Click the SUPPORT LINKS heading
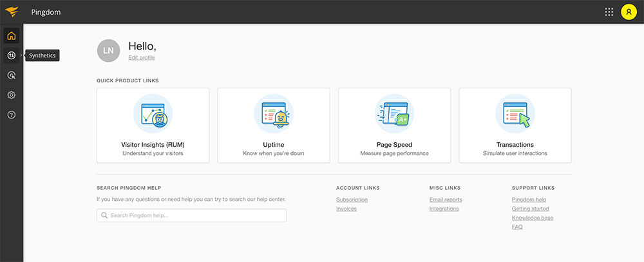The height and width of the screenshot is (262, 644). (533, 188)
